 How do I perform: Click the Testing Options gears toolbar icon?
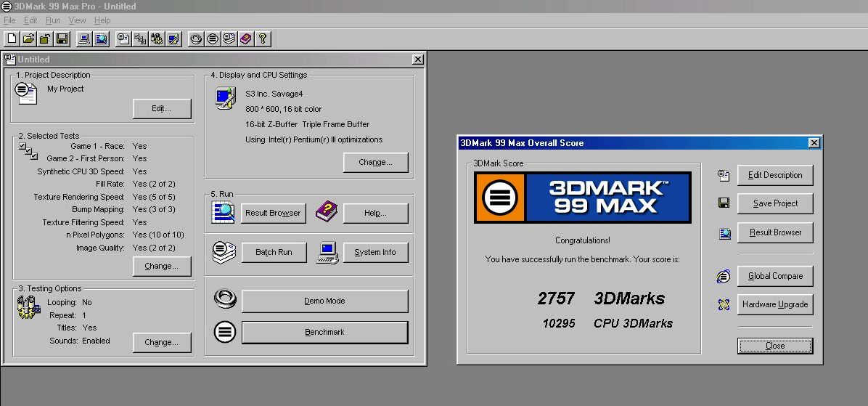(157, 38)
